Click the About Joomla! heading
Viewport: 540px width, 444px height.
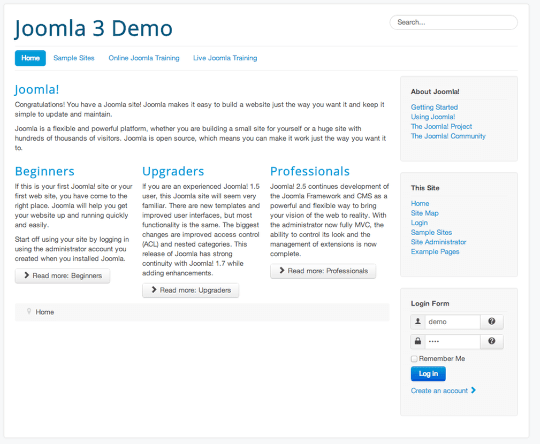coord(435,92)
